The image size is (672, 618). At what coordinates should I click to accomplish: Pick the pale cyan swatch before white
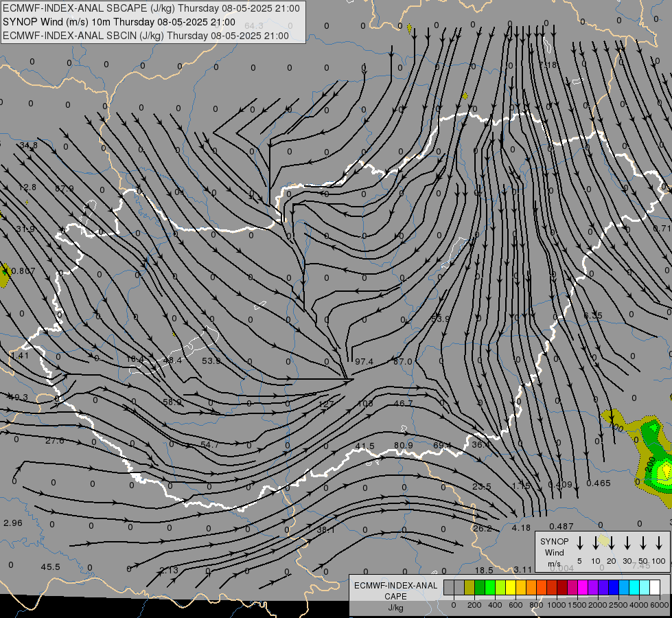[x=645, y=588]
